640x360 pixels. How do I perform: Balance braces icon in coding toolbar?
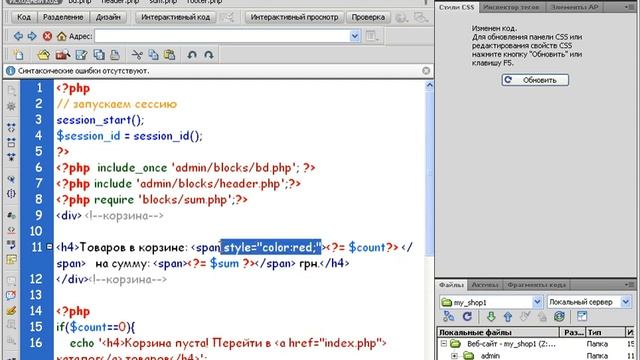tap(11, 193)
